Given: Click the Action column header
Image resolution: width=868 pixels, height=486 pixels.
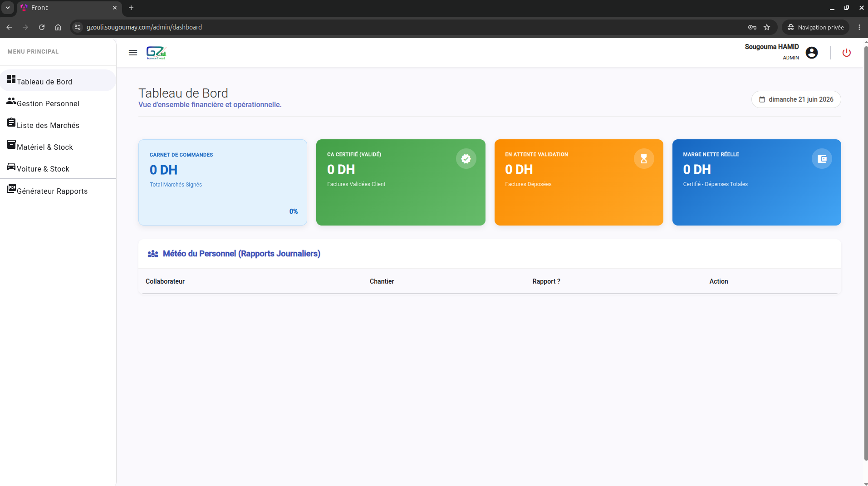Looking at the screenshot, I should [x=719, y=281].
